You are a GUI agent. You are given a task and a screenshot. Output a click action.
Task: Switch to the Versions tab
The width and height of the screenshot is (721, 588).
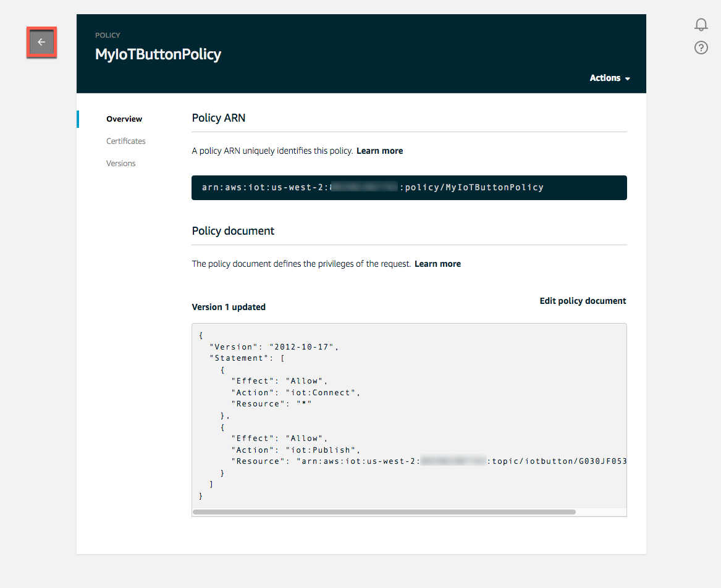120,164
